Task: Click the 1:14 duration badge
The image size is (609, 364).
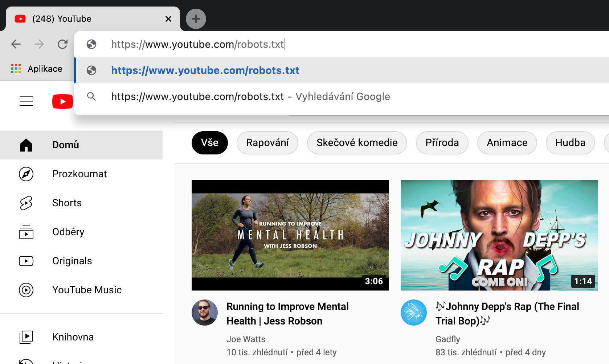Action: pyautogui.click(x=583, y=281)
